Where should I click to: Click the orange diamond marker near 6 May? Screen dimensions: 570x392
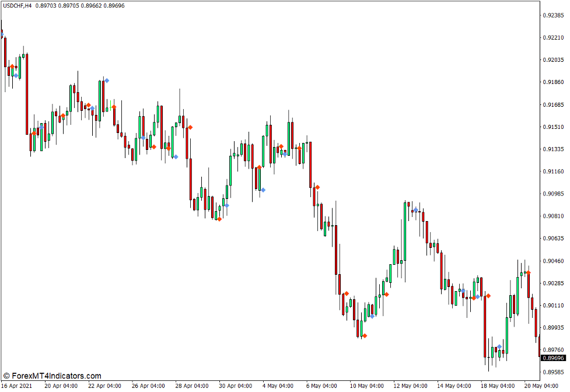[x=317, y=187]
